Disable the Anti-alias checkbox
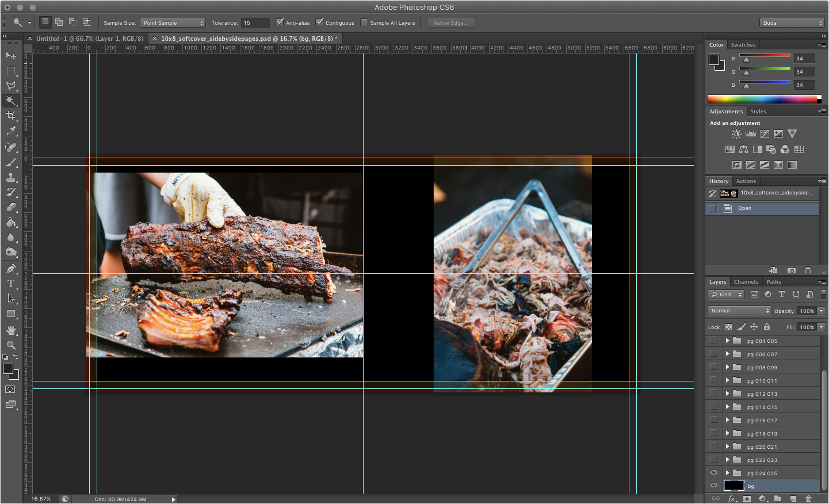This screenshot has width=829, height=504. coord(280,22)
